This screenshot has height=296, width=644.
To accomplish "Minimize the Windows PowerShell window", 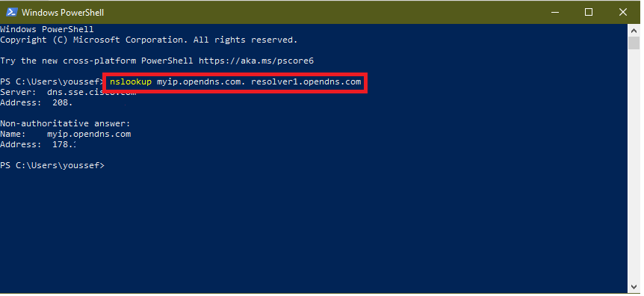I will [556, 12].
